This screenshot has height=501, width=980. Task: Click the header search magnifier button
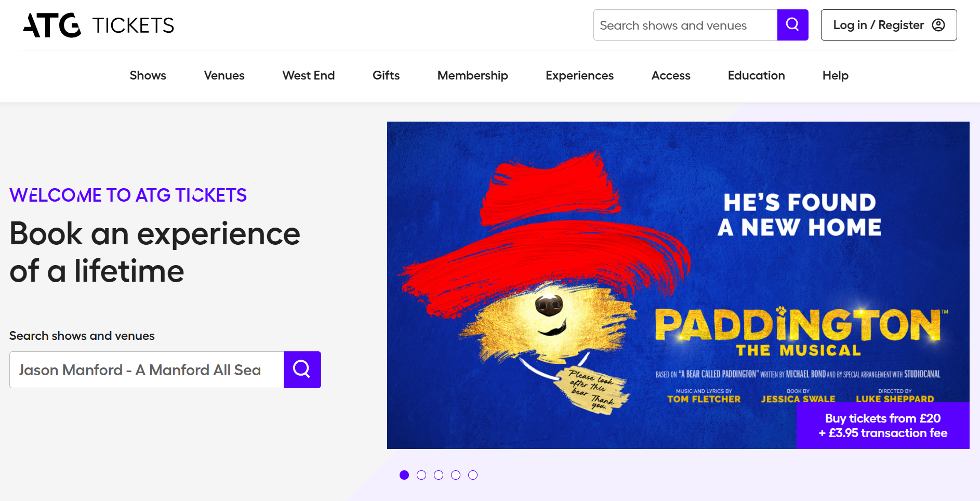pyautogui.click(x=792, y=25)
